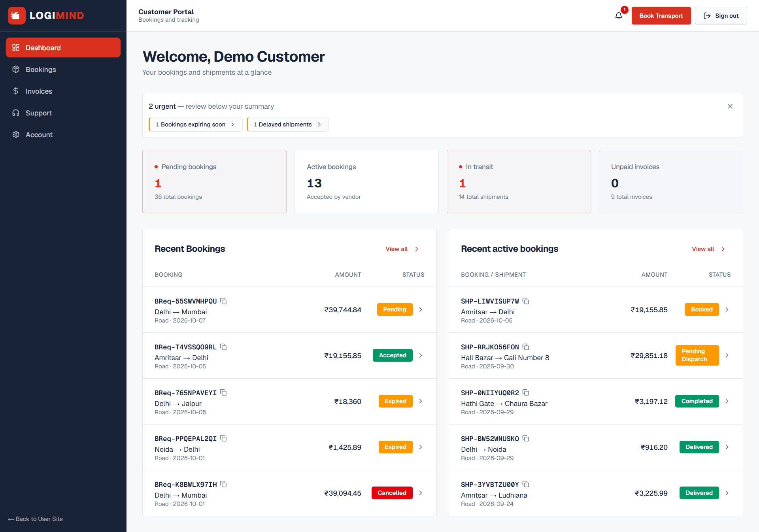This screenshot has height=532, width=759.
Task: Open the Active bookings card
Action: click(366, 181)
